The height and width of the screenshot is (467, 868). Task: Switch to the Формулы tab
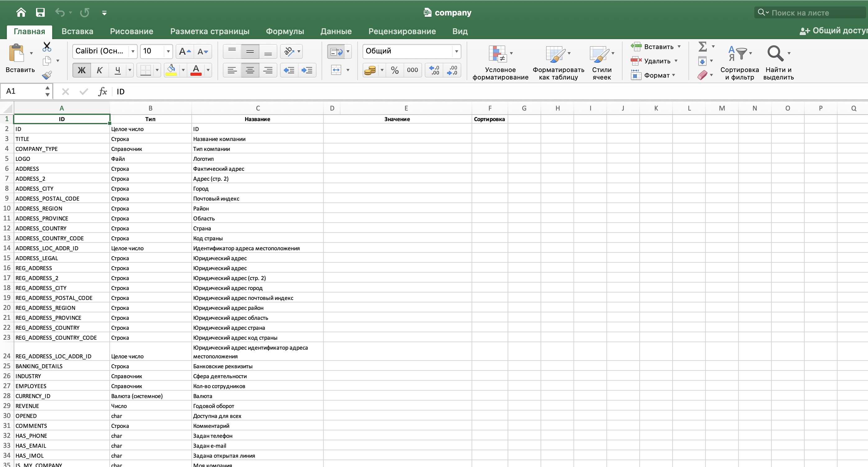285,31
